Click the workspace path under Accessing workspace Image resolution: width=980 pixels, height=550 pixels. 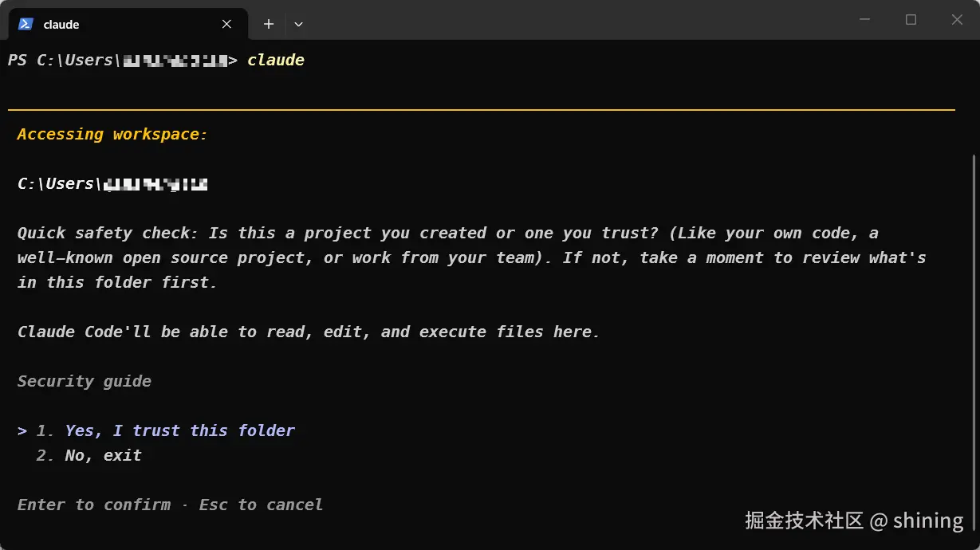112,184
